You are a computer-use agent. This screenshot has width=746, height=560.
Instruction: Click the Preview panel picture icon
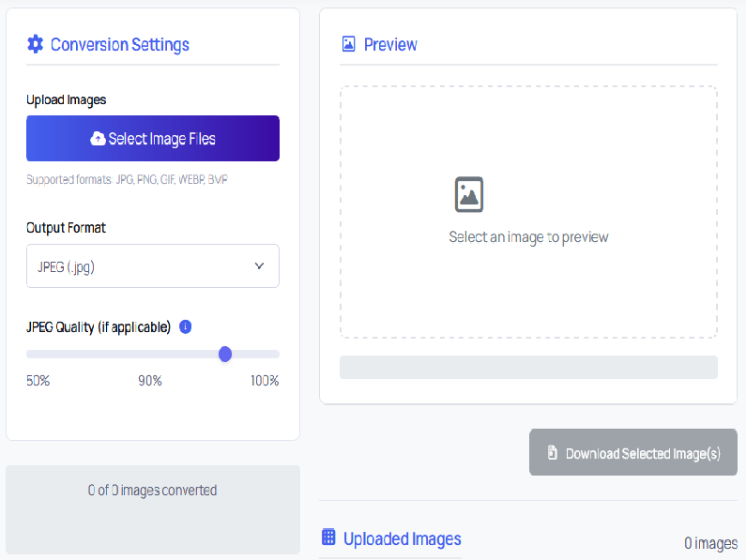[x=349, y=44]
